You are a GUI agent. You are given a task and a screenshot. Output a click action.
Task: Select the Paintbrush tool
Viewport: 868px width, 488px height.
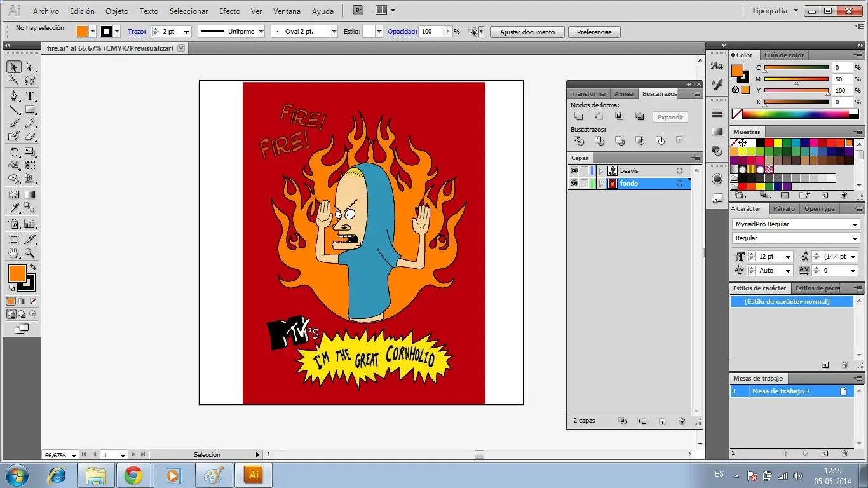(x=14, y=123)
